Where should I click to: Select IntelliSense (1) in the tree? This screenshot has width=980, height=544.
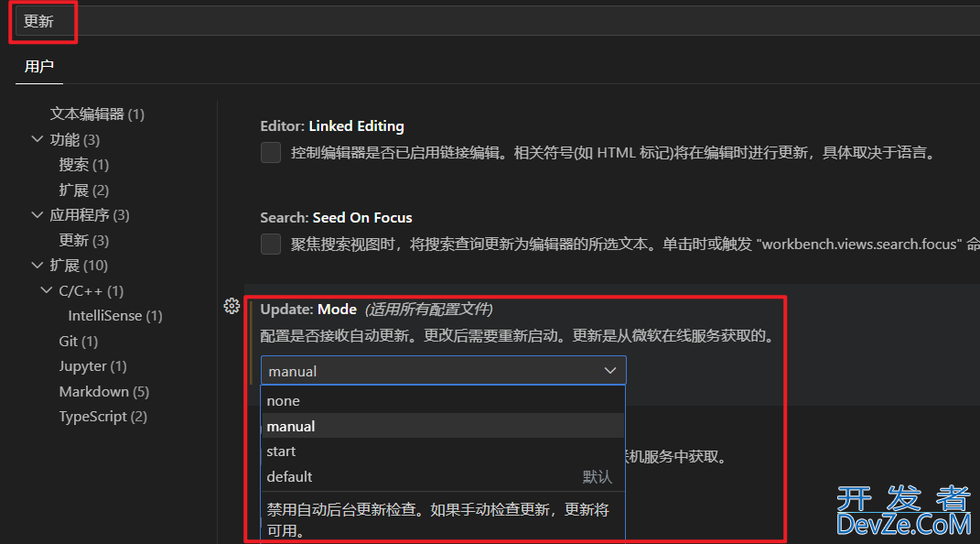[x=115, y=316]
